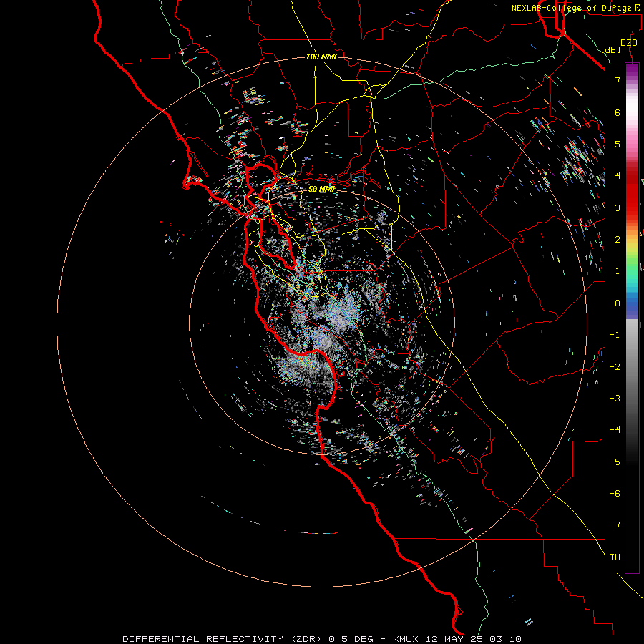Click the -5 dB tick label
This screenshot has height=644, width=644.
pos(615,462)
